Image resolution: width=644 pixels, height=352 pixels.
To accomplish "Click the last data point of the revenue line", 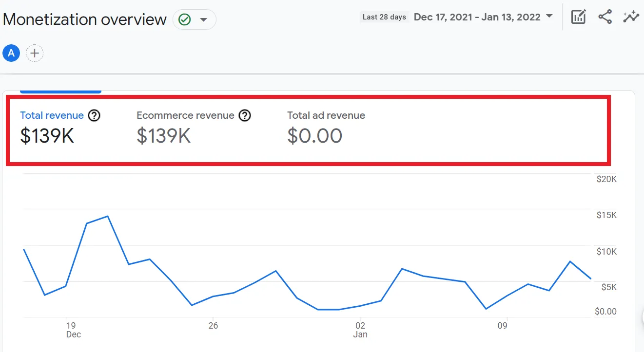I will click(x=591, y=279).
